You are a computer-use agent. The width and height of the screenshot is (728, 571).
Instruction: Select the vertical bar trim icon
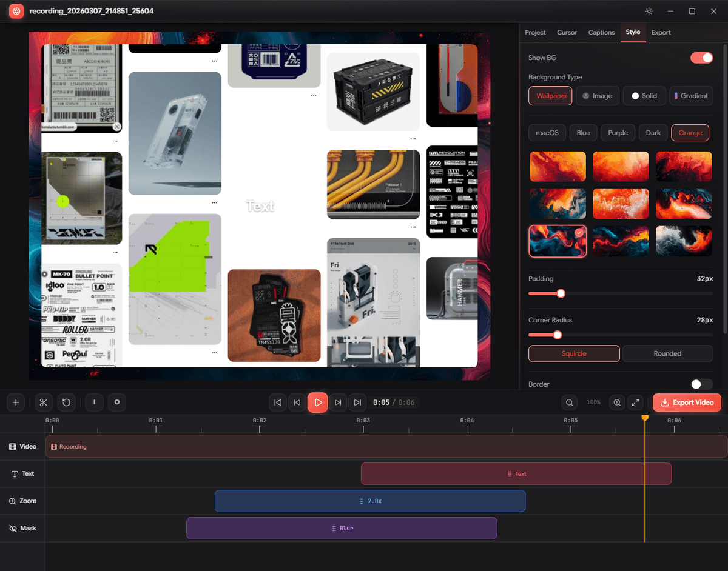click(94, 402)
